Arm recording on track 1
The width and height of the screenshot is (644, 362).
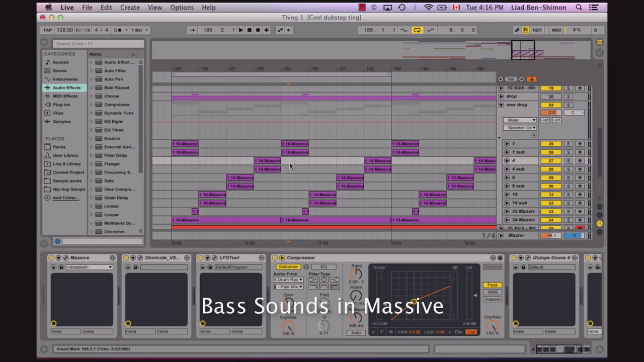[x=580, y=144]
